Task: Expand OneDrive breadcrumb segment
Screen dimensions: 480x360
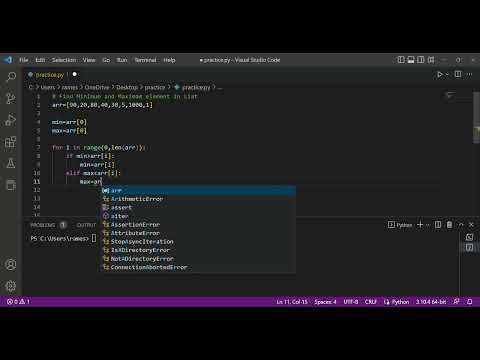Action: (97, 87)
